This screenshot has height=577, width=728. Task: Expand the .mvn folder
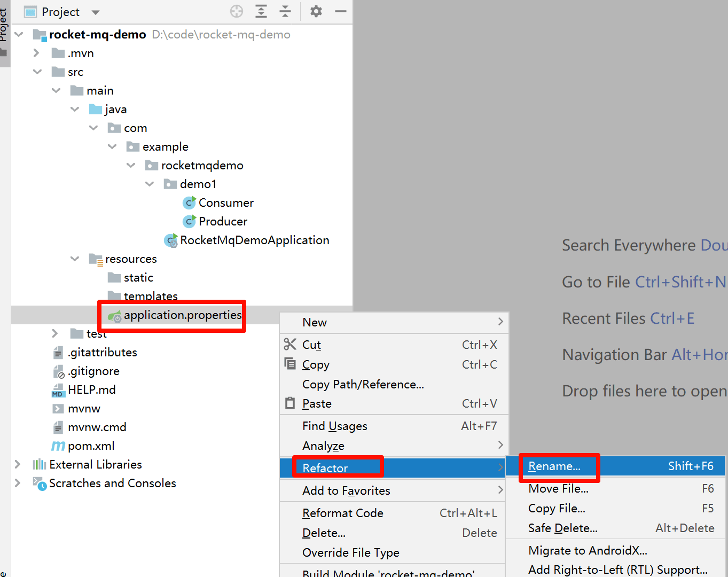click(37, 53)
